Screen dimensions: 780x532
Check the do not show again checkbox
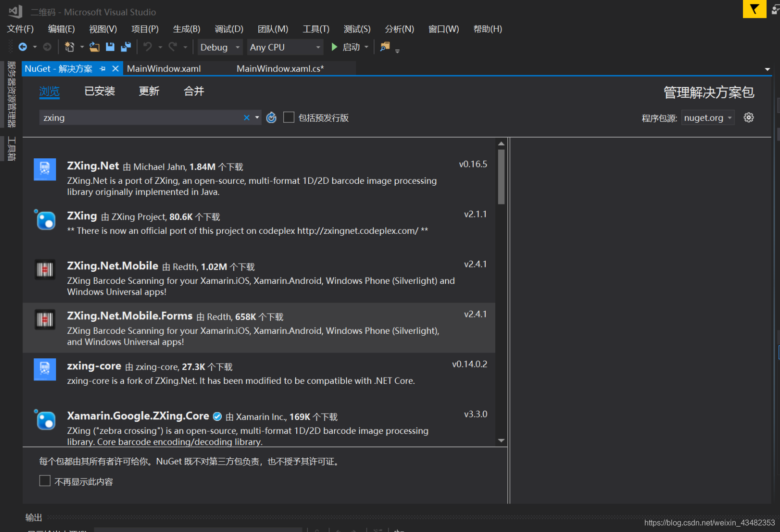click(45, 481)
